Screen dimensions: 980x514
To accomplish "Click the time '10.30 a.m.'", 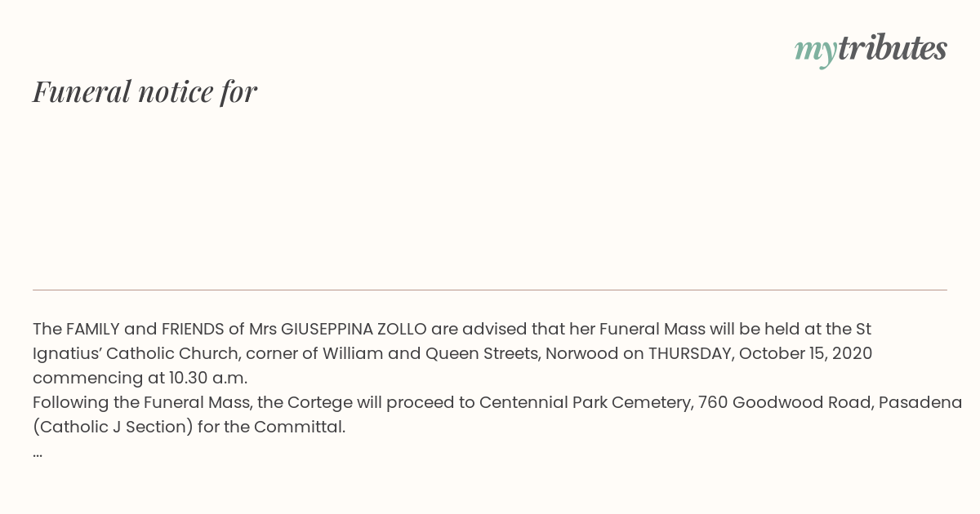I will point(207,378).
